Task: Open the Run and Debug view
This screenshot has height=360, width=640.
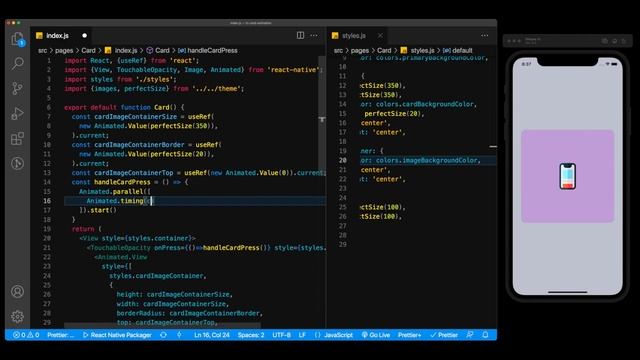Action: 17,113
